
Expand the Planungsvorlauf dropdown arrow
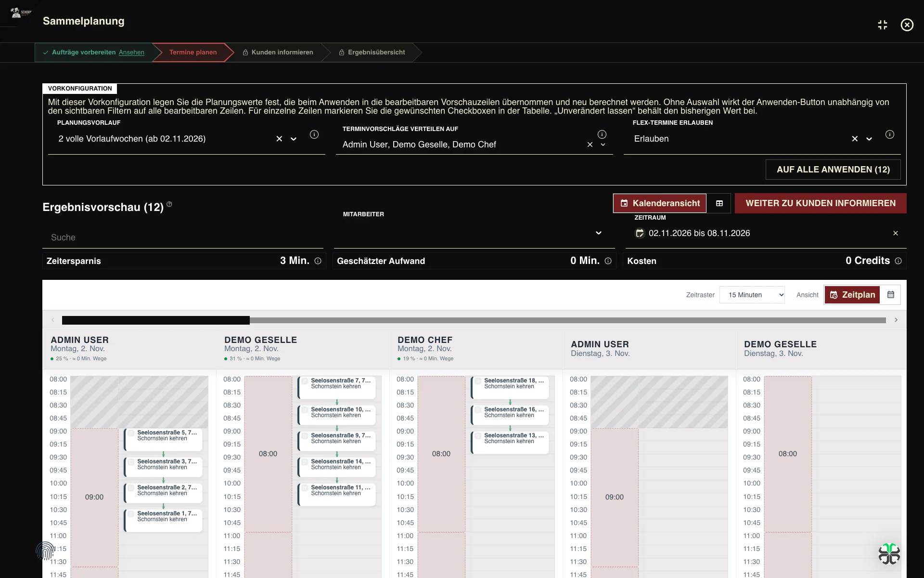point(294,139)
